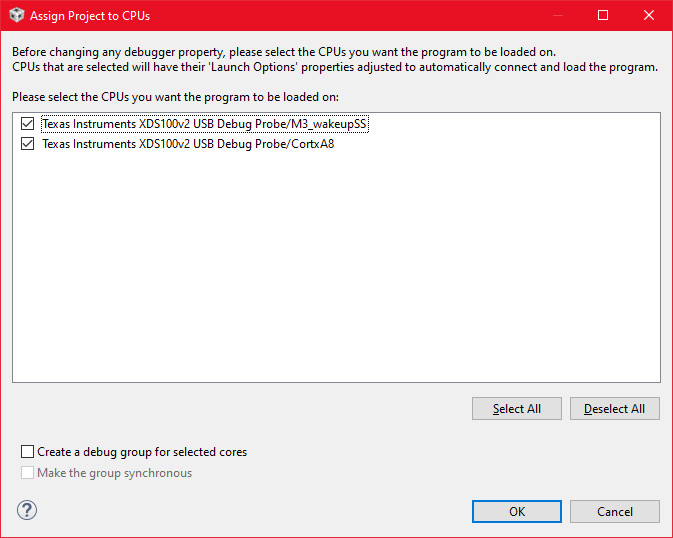Image resolution: width=673 pixels, height=538 pixels.
Task: Enable the debug group checkbox for selected cores
Action: click(x=27, y=452)
